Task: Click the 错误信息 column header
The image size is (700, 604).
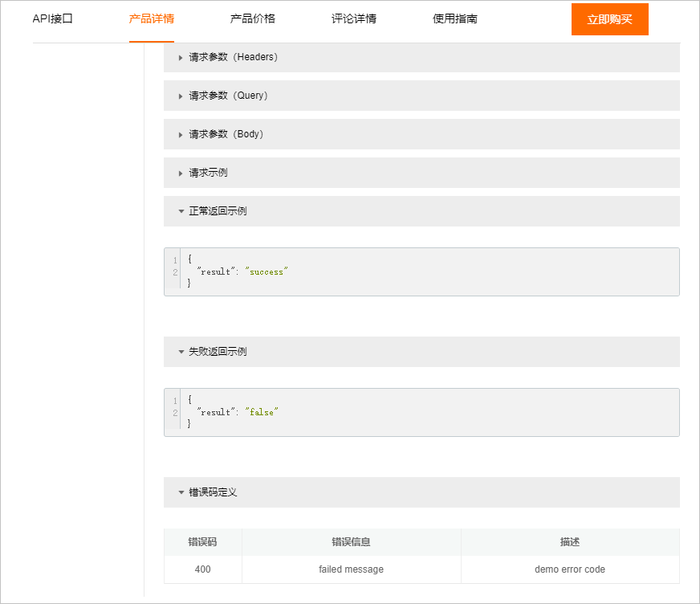Action: pos(352,542)
